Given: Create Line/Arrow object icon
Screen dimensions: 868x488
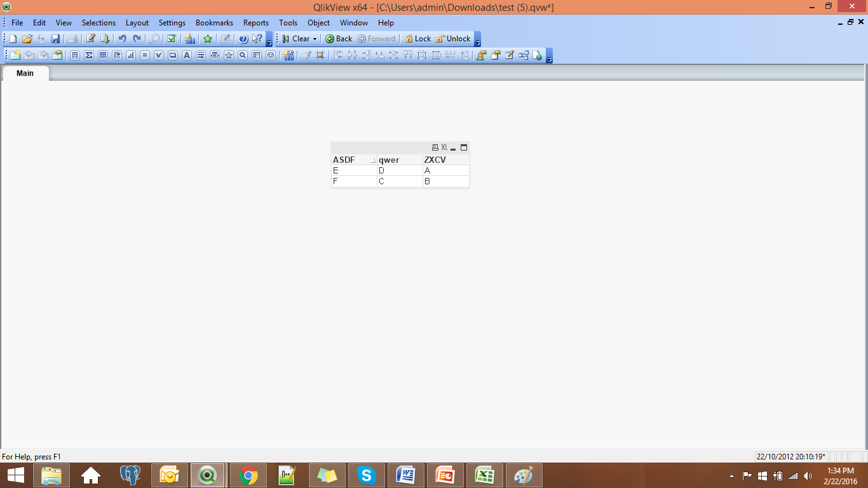Looking at the screenshot, I should tap(201, 55).
